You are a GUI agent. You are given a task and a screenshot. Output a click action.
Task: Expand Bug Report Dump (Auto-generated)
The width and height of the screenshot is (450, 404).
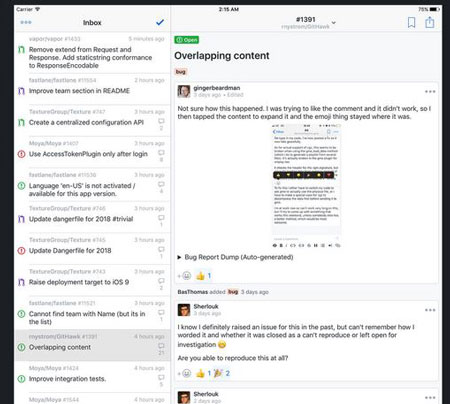[235, 257]
